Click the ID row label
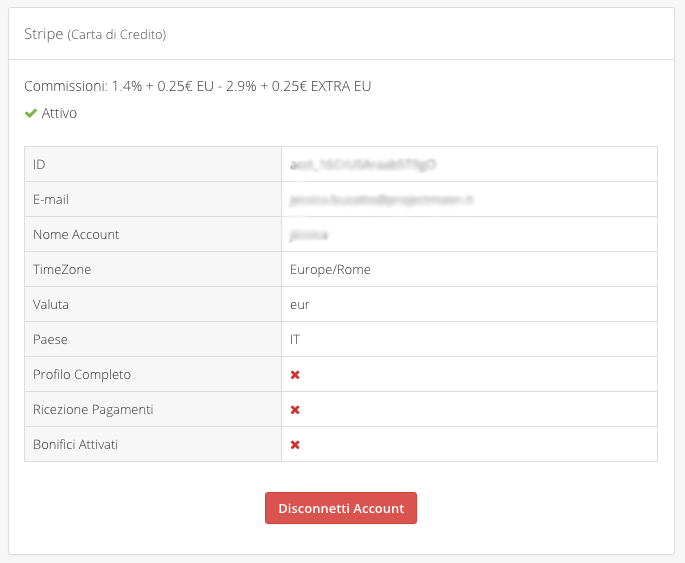The width and height of the screenshot is (685, 563). (40, 164)
